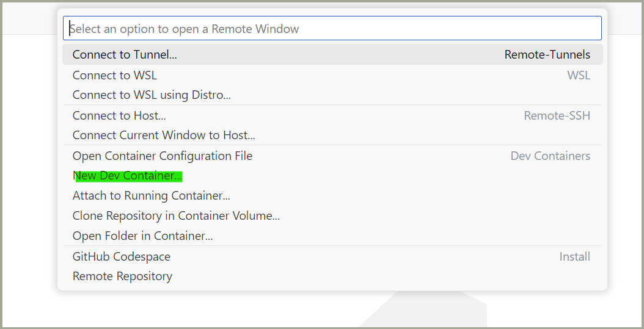Open Container Configuration File entry
This screenshot has height=329, width=644.
[x=332, y=156]
